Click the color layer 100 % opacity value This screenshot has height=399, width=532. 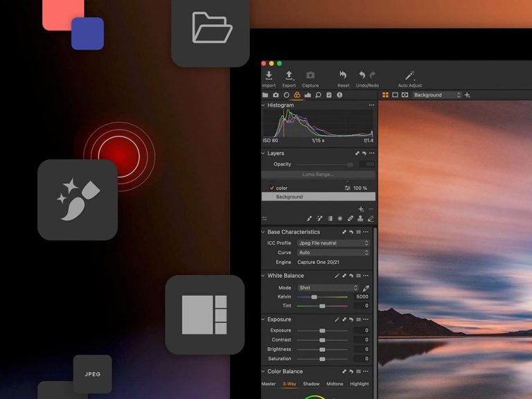click(x=360, y=188)
